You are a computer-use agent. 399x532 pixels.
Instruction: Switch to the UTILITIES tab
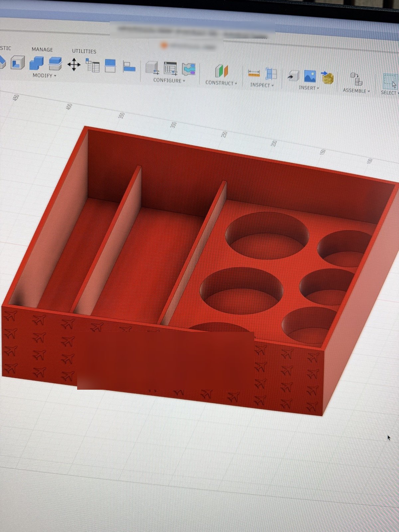(x=84, y=51)
